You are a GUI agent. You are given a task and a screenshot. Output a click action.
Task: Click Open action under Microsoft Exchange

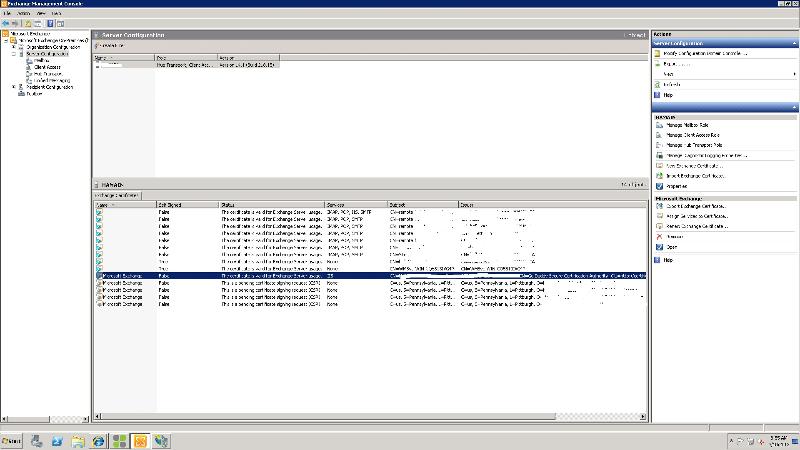671,247
